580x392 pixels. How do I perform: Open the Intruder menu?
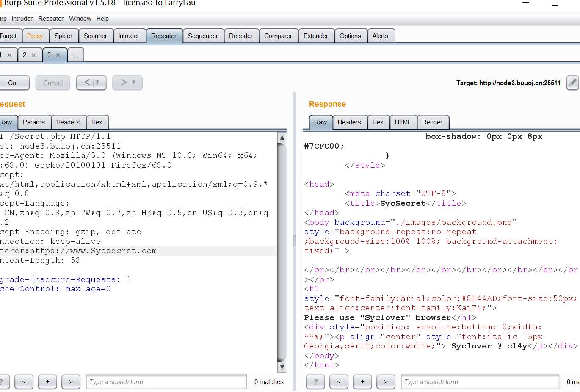[22, 19]
